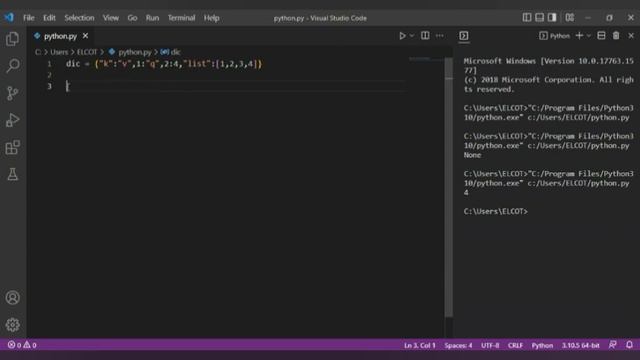
Task: Close the terminal panel
Action: coord(631,36)
